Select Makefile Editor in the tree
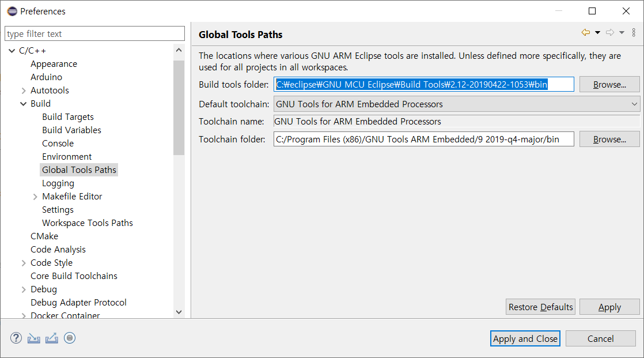644x358 pixels. pos(72,197)
